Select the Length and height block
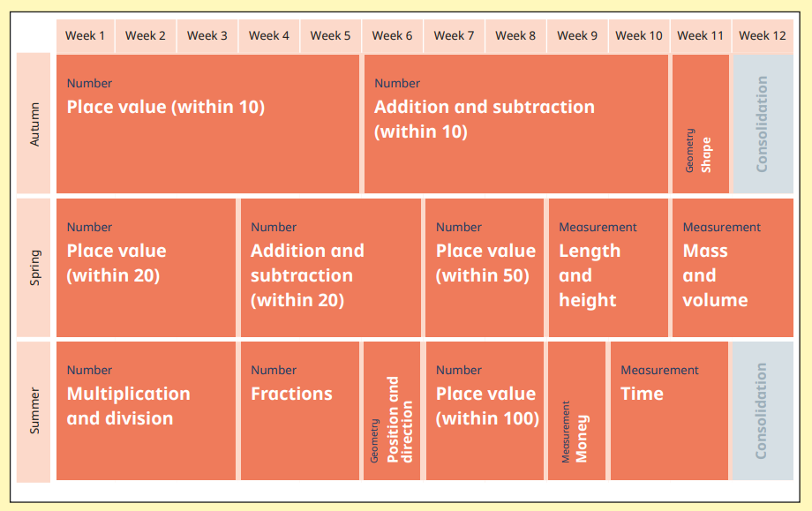 coord(607,267)
